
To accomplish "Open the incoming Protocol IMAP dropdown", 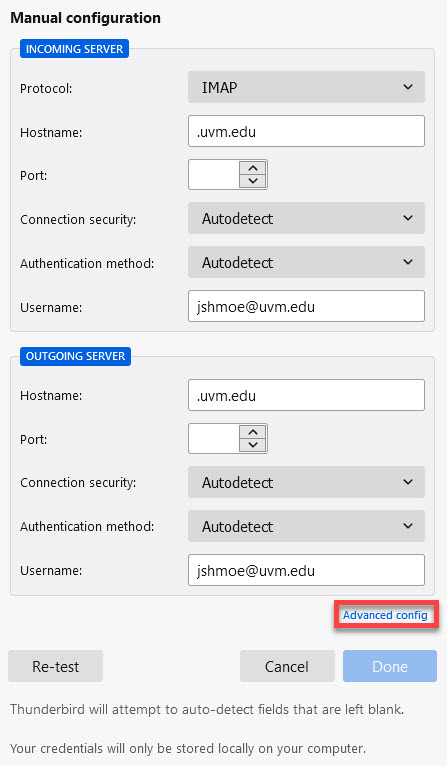I will (x=306, y=87).
